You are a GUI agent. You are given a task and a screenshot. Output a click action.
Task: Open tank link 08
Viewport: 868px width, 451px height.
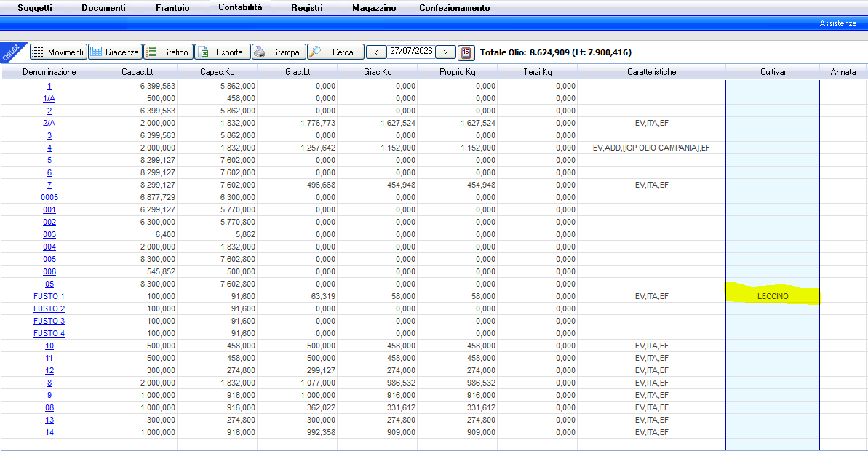(x=49, y=407)
